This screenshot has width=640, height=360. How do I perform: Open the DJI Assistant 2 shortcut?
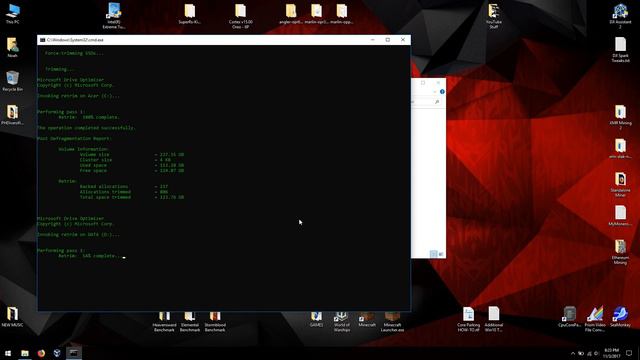620,16
